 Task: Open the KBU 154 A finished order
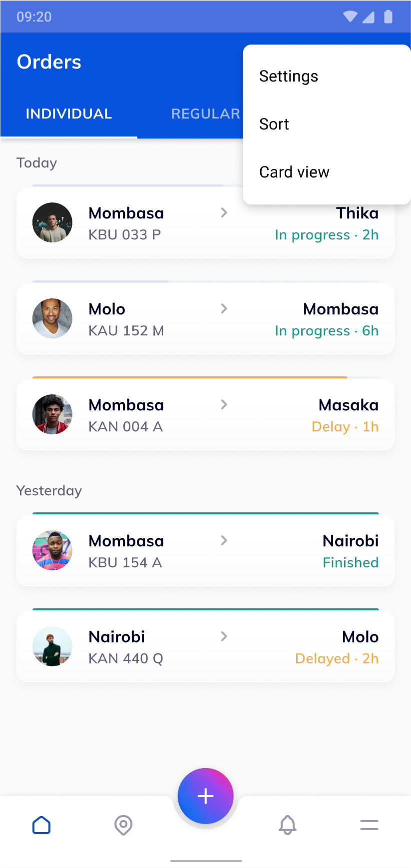coord(206,551)
